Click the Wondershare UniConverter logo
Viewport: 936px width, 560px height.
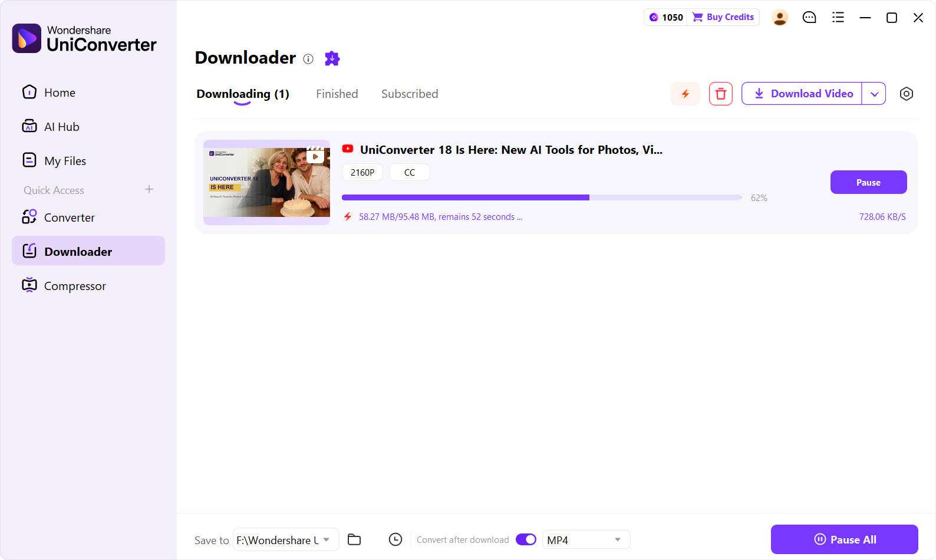click(84, 38)
